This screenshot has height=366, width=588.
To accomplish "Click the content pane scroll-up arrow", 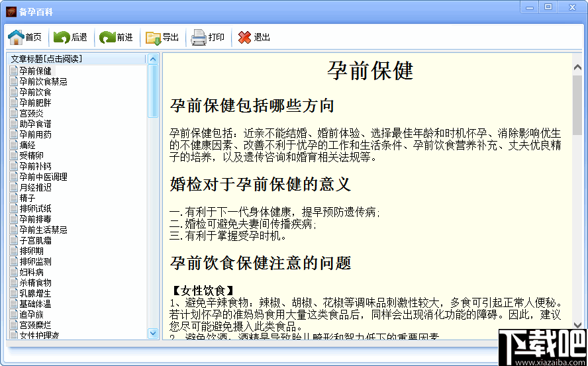I will 577,67.
